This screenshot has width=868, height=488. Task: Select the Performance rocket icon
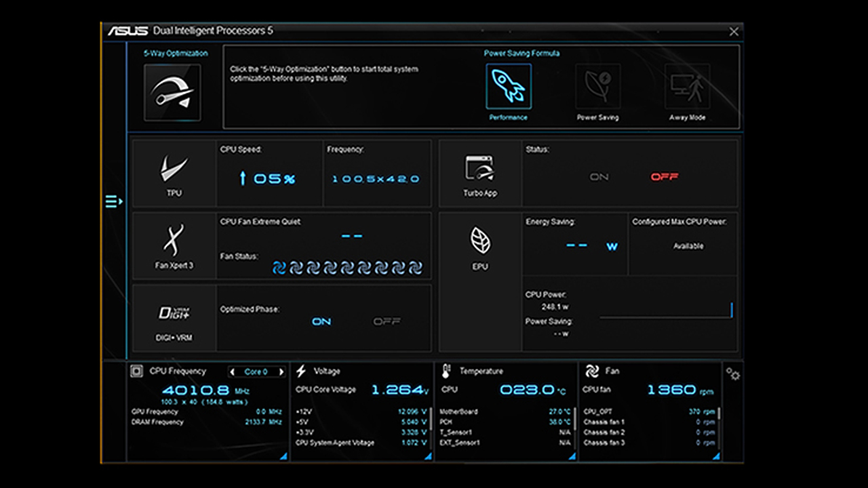click(509, 86)
